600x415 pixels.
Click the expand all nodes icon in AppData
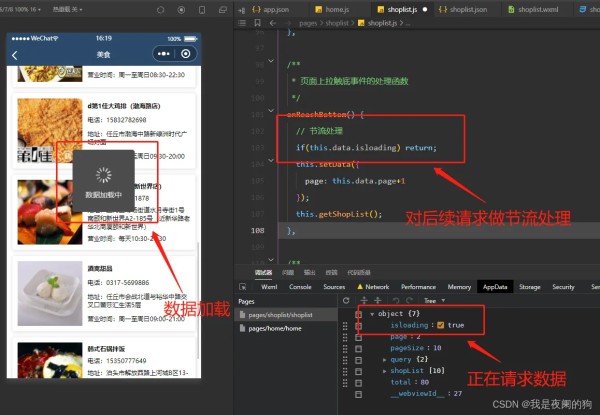[364, 301]
